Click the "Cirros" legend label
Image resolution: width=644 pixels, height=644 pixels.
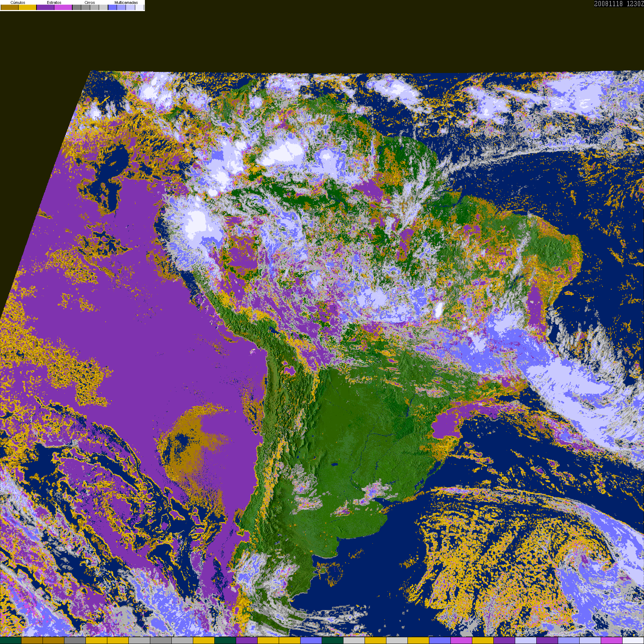(x=90, y=3)
